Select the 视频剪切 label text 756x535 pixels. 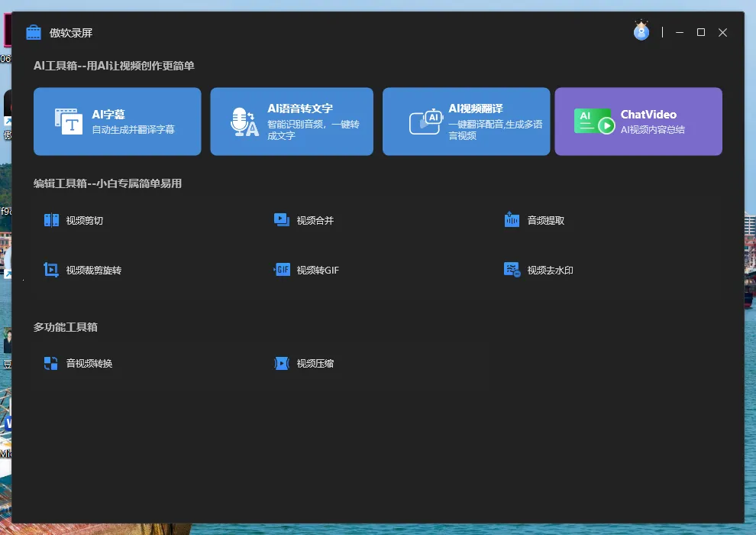[84, 221]
